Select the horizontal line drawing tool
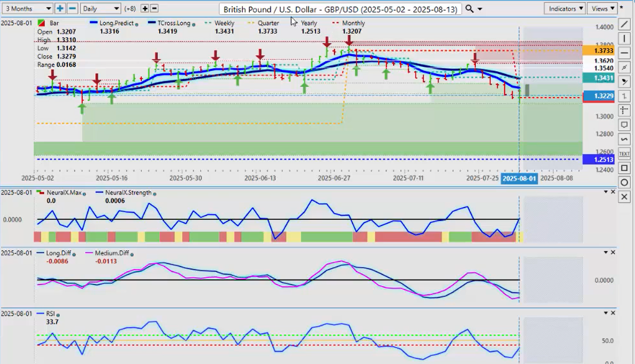The image size is (635, 364). coord(624,53)
